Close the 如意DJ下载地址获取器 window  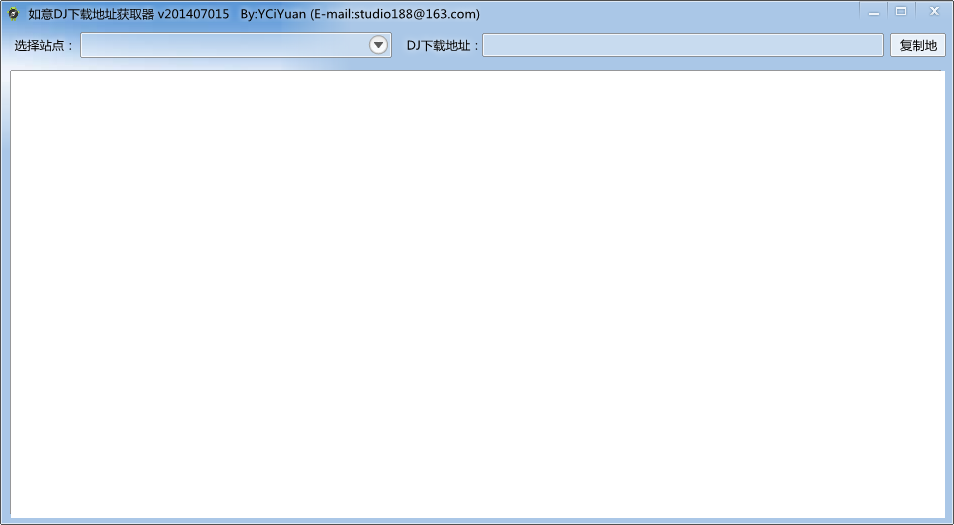[934, 12]
